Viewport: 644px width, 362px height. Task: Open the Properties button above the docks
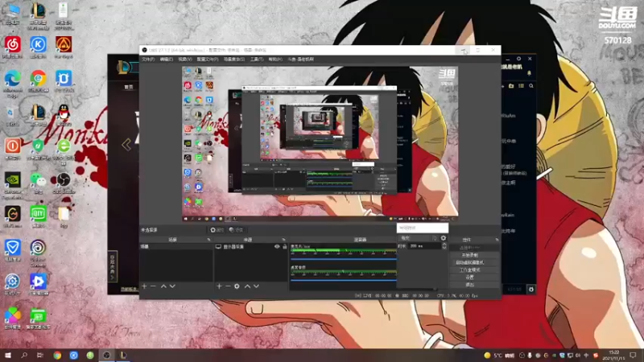[x=217, y=230]
